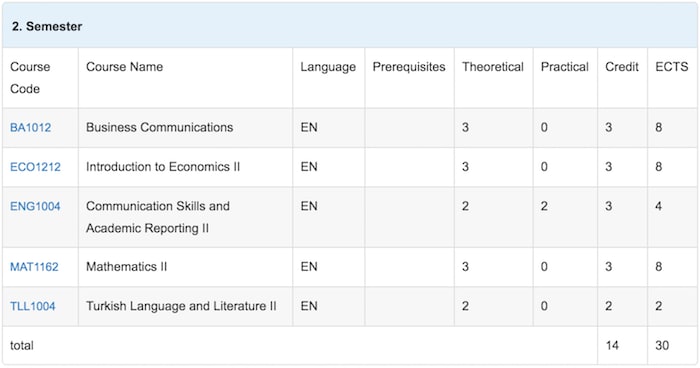The image size is (700, 368).
Task: Click the 2. Semester section header
Action: (x=47, y=26)
